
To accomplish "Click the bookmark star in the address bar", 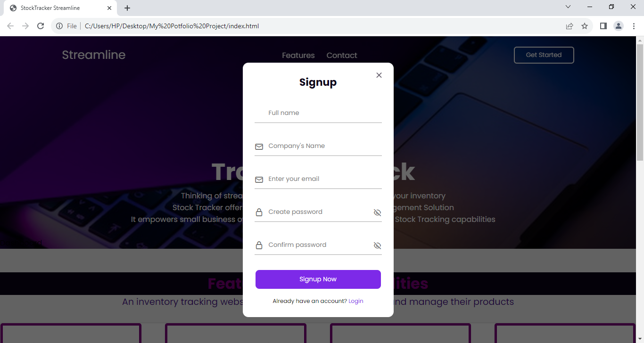I will click(x=585, y=26).
